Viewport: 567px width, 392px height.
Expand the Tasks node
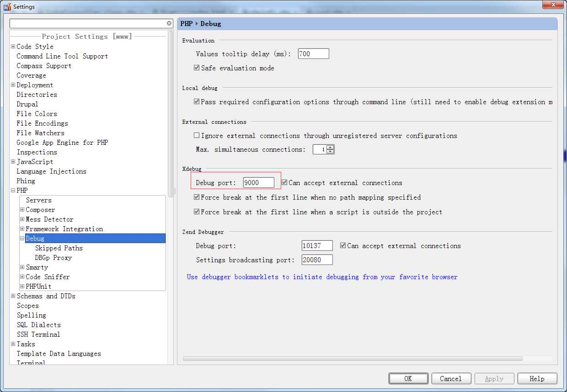pos(13,344)
